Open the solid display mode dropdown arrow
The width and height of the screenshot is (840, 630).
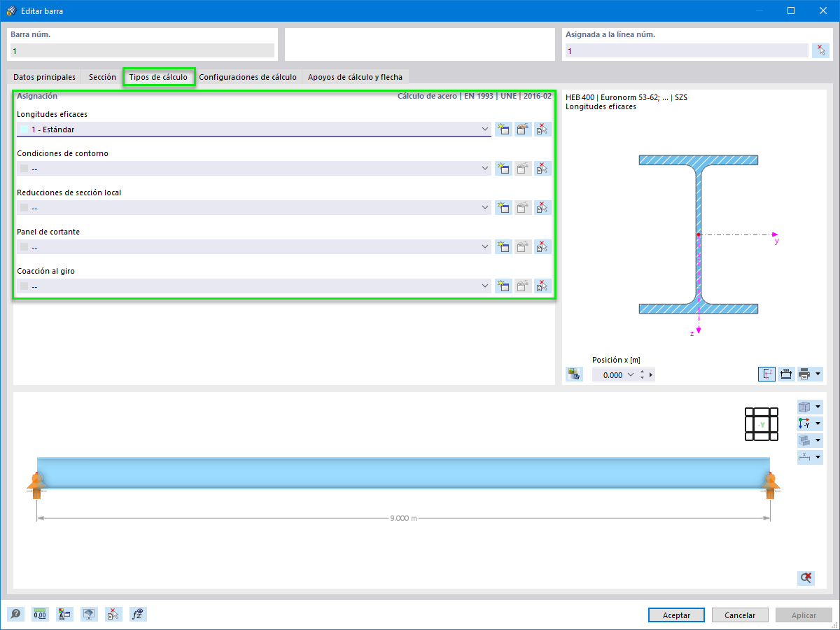click(818, 440)
